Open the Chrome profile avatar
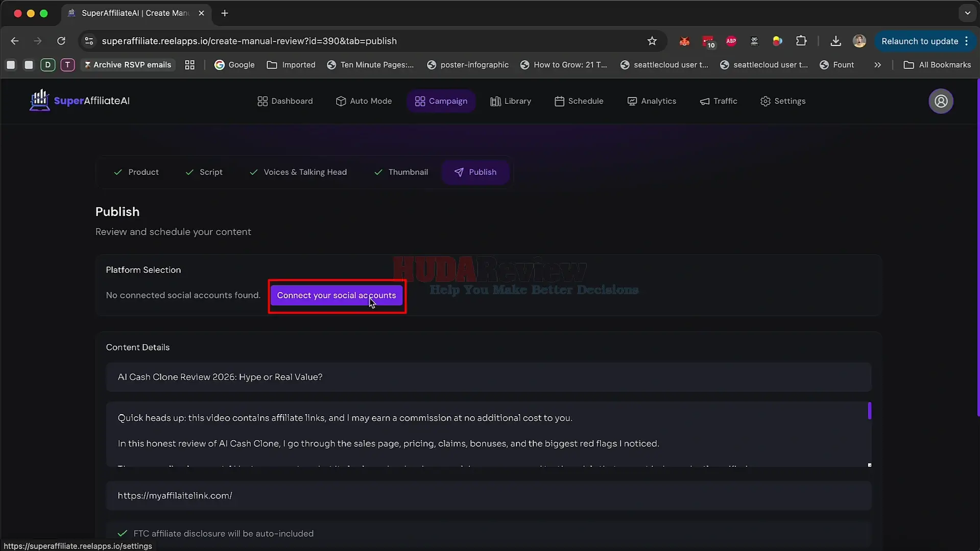980x551 pixels. [859, 41]
